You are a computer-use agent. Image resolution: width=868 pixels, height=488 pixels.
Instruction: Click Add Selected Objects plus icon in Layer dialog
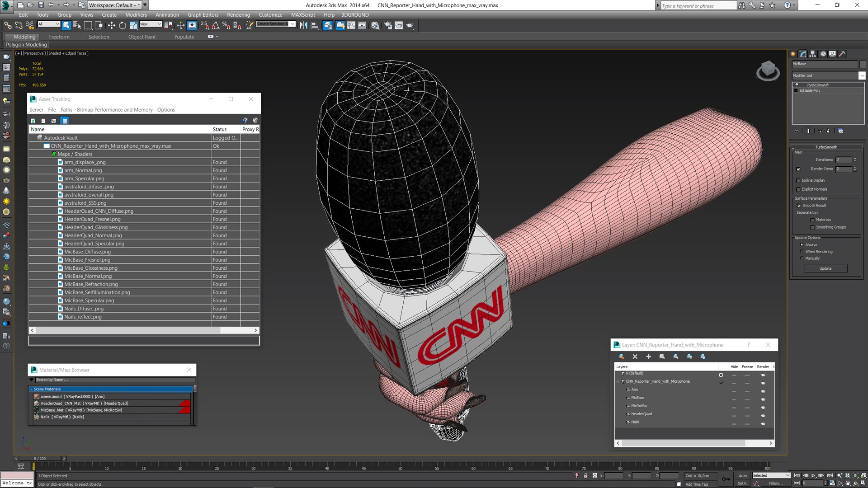point(648,357)
